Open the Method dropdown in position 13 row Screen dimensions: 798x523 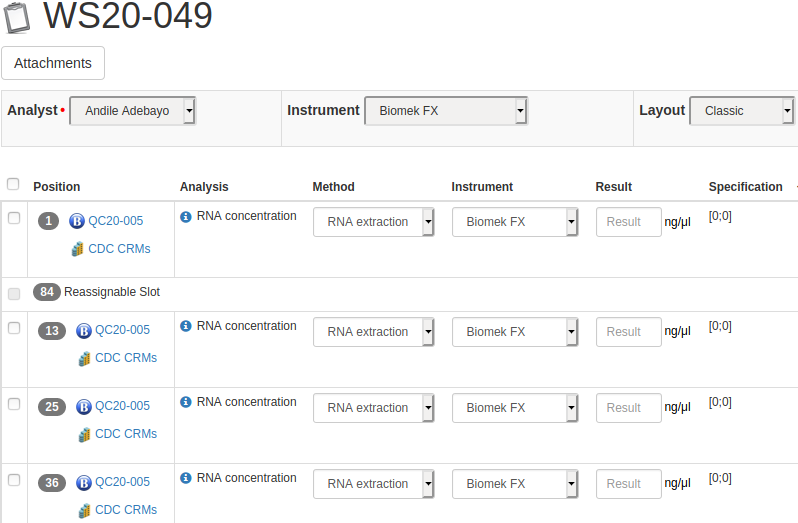click(373, 332)
